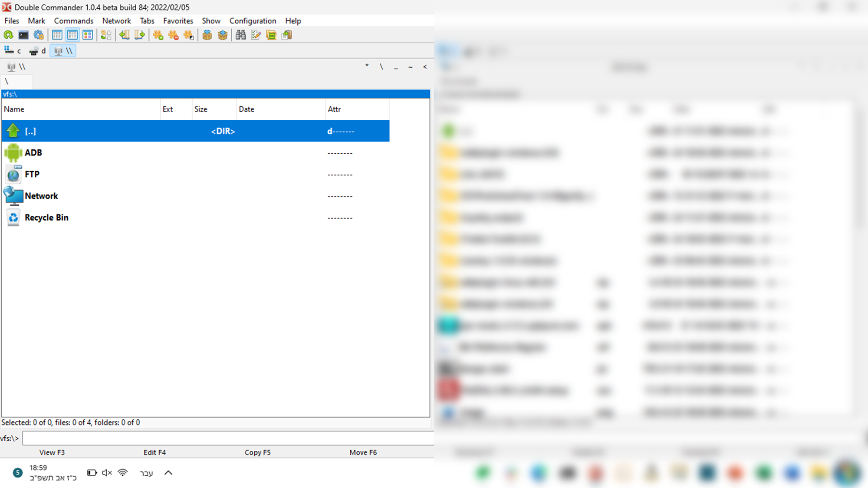
Task: Select the highlighted Columns view icon
Action: coord(72,35)
